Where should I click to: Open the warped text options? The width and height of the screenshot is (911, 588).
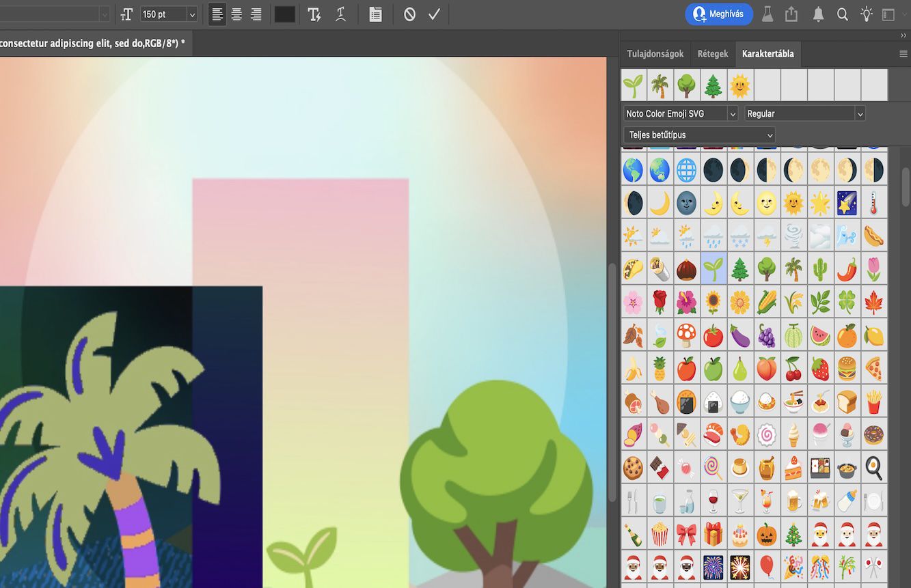340,14
